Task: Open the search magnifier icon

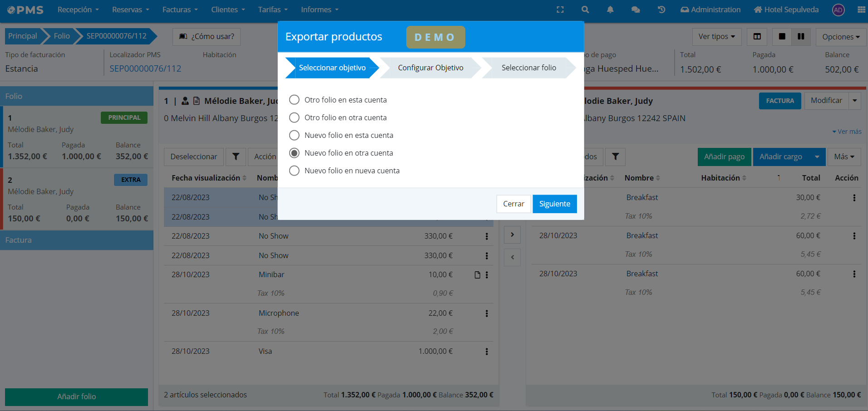Action: pyautogui.click(x=585, y=10)
